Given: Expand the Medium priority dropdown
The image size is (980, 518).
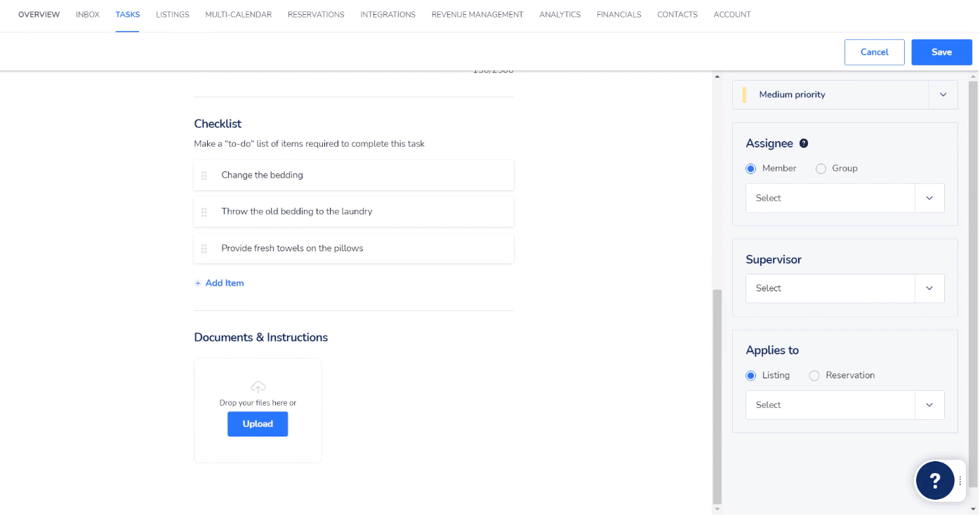Looking at the screenshot, I should point(942,95).
